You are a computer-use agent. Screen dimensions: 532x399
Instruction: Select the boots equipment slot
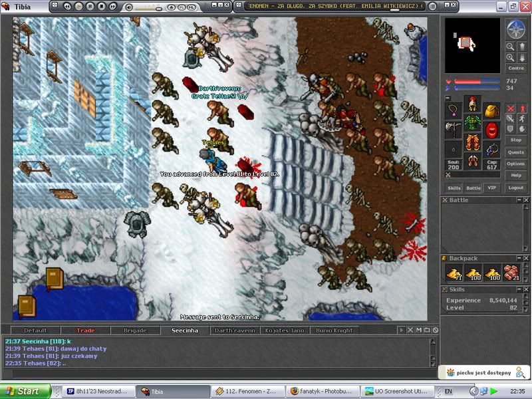click(x=473, y=162)
